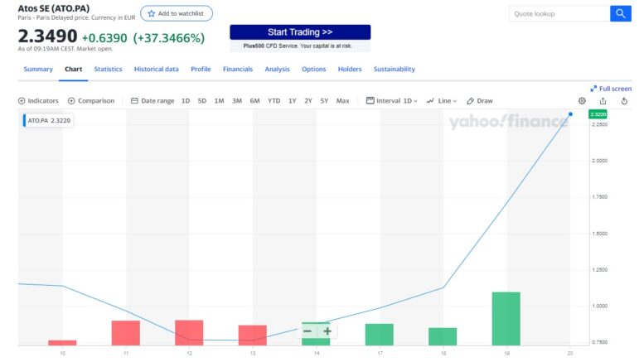Select the 5D date range
Screen dimensions: 644x362
202,101
